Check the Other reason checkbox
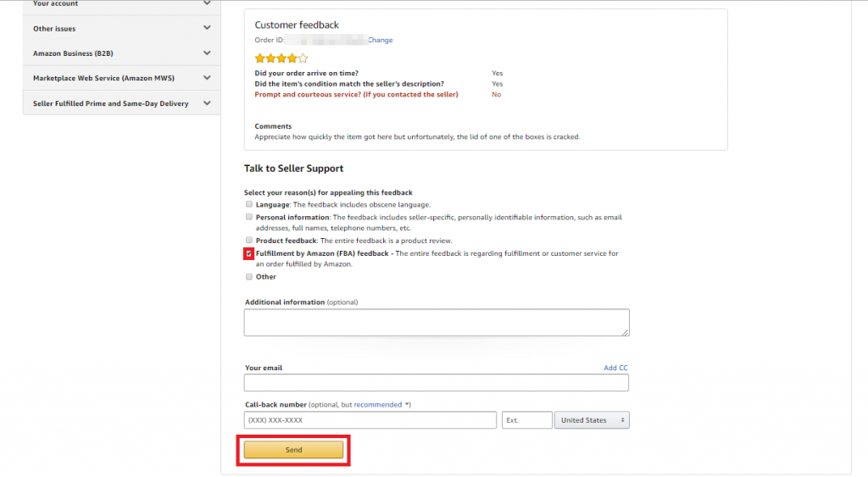 click(x=249, y=277)
